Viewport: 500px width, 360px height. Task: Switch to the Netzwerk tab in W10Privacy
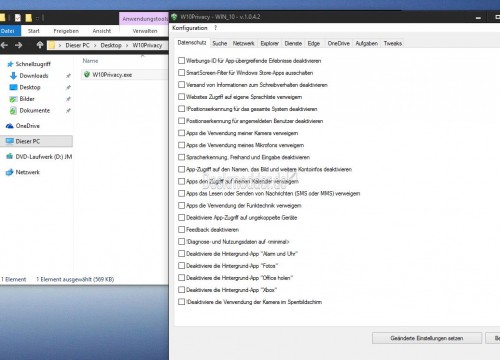click(x=244, y=43)
